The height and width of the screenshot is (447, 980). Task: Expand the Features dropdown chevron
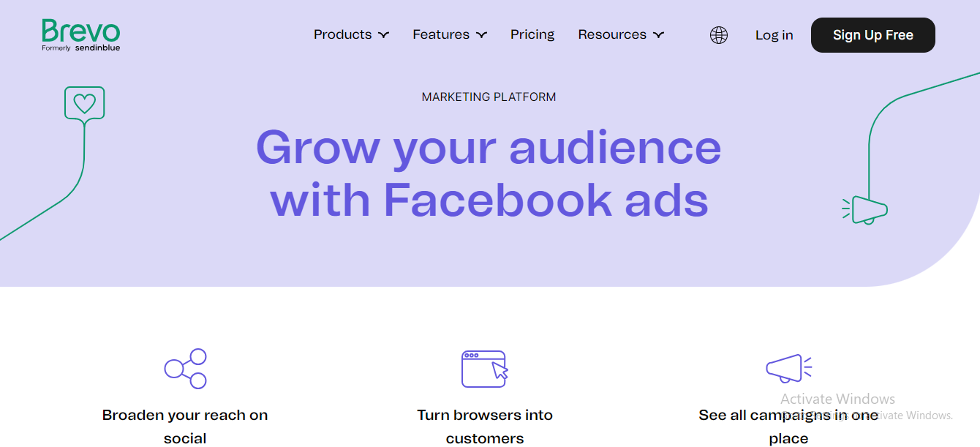(x=481, y=35)
